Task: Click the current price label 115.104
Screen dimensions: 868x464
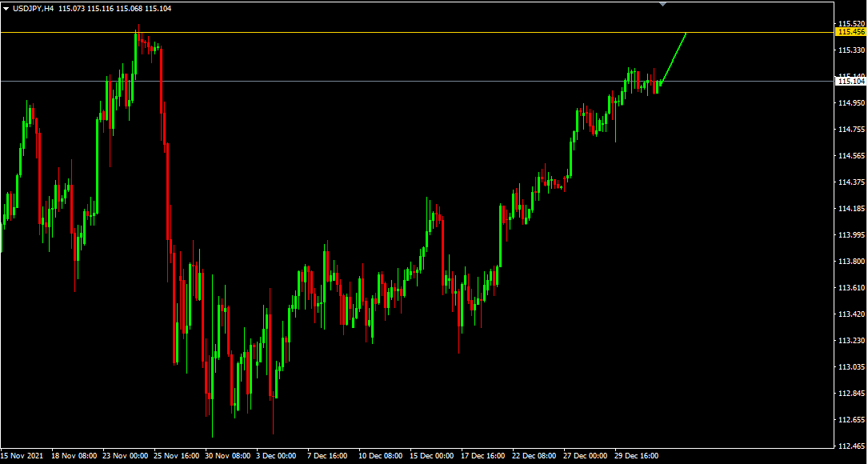Action: (851, 82)
